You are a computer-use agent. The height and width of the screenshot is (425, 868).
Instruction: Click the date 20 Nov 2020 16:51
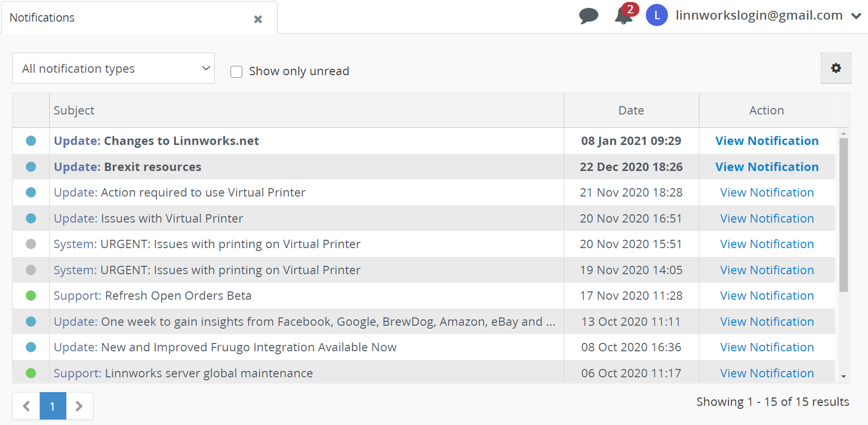(631, 219)
